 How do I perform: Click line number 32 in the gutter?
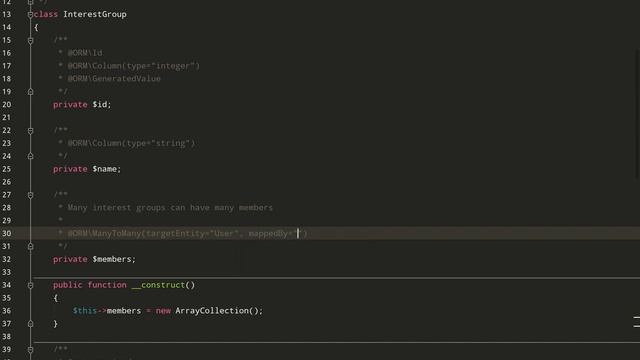click(x=7, y=259)
